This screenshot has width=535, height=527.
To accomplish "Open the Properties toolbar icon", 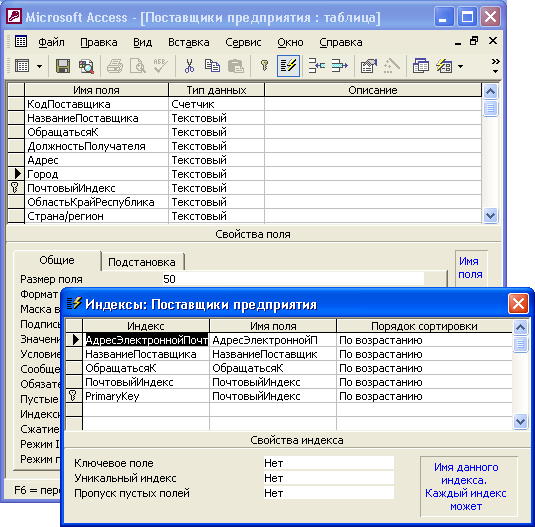I will pyautogui.click(x=369, y=66).
